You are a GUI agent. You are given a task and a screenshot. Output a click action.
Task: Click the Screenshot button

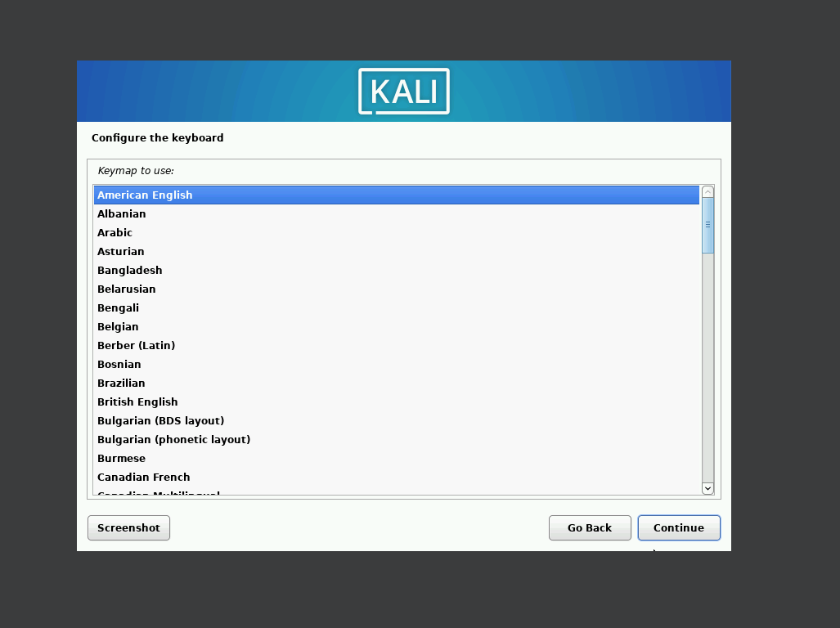[x=128, y=528]
